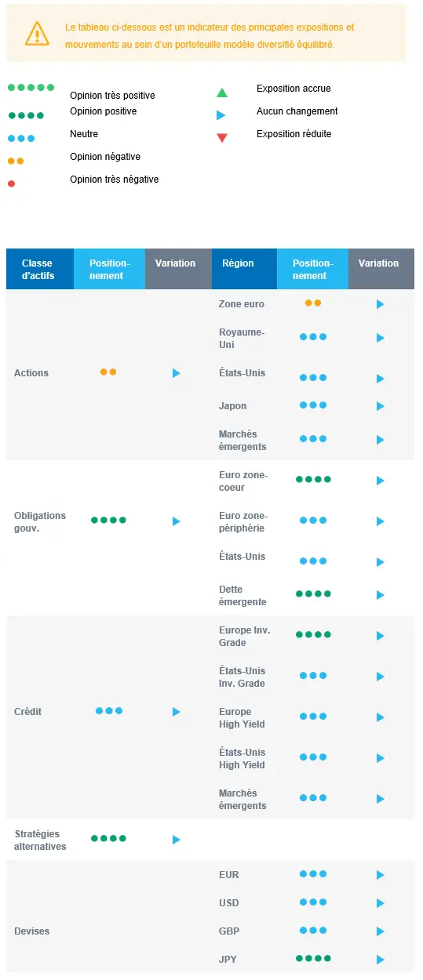Click the orange warning triangle icon
Viewport: 423px width, 980px height.
[37, 33]
